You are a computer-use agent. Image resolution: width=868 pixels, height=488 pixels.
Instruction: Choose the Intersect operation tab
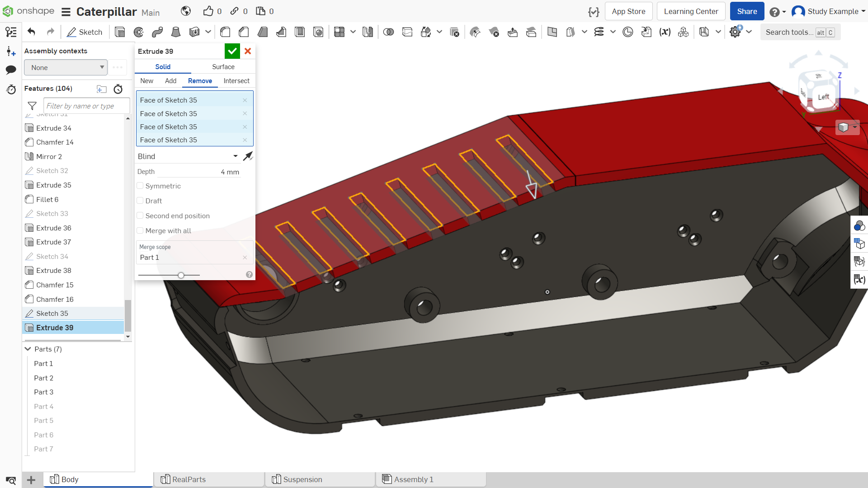pyautogui.click(x=236, y=81)
